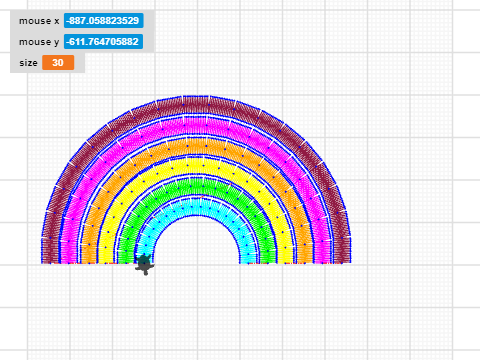The width and height of the screenshot is (480, 360).
Task: Click the "mouse y" label
Action: point(39,42)
